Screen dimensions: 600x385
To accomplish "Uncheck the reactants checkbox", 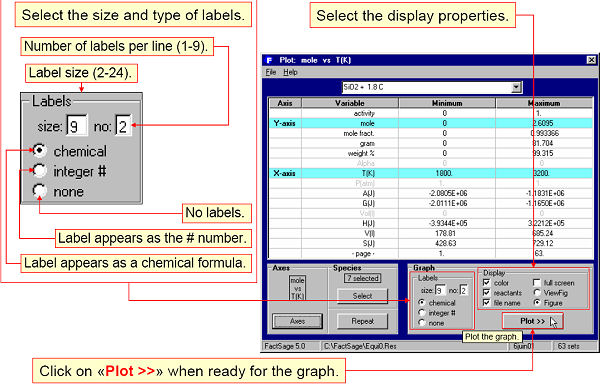I will click(486, 293).
